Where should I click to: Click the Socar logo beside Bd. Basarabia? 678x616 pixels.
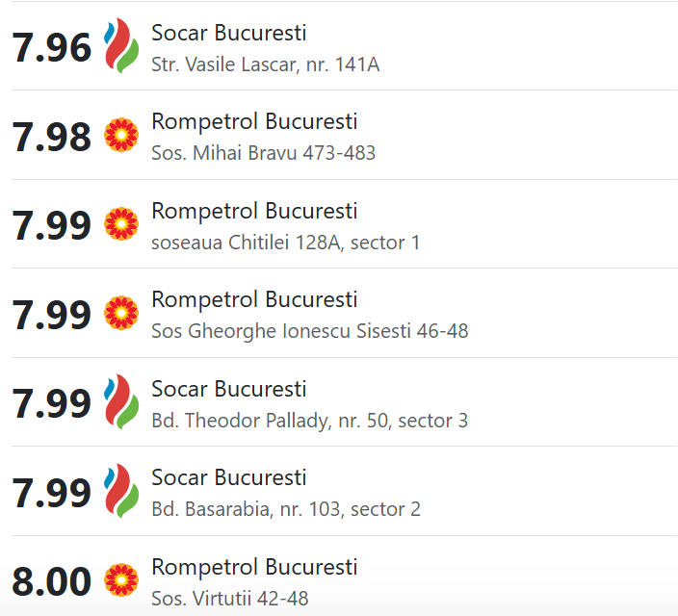pyautogui.click(x=121, y=492)
